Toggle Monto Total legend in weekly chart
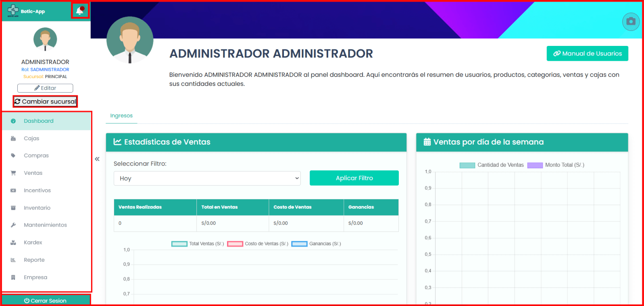This screenshot has height=306, width=644. [535, 165]
